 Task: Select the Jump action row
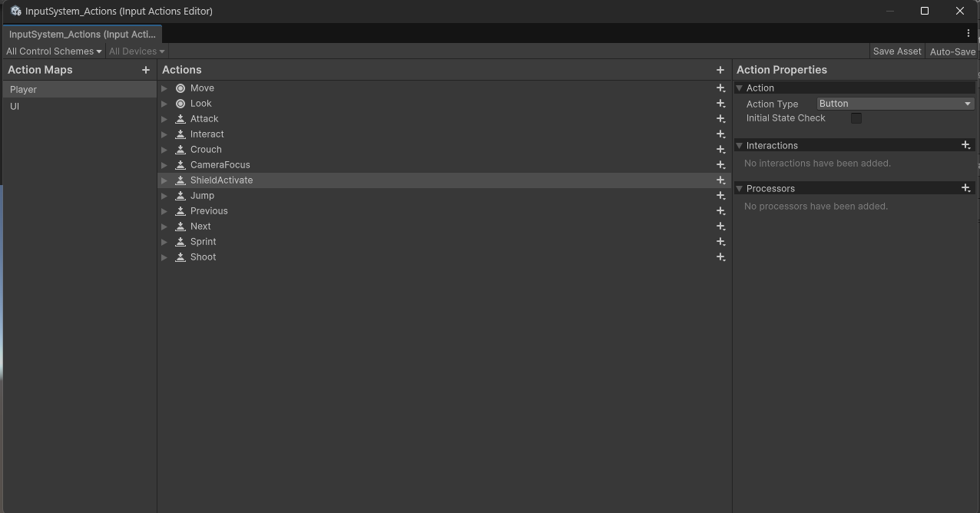click(444, 196)
